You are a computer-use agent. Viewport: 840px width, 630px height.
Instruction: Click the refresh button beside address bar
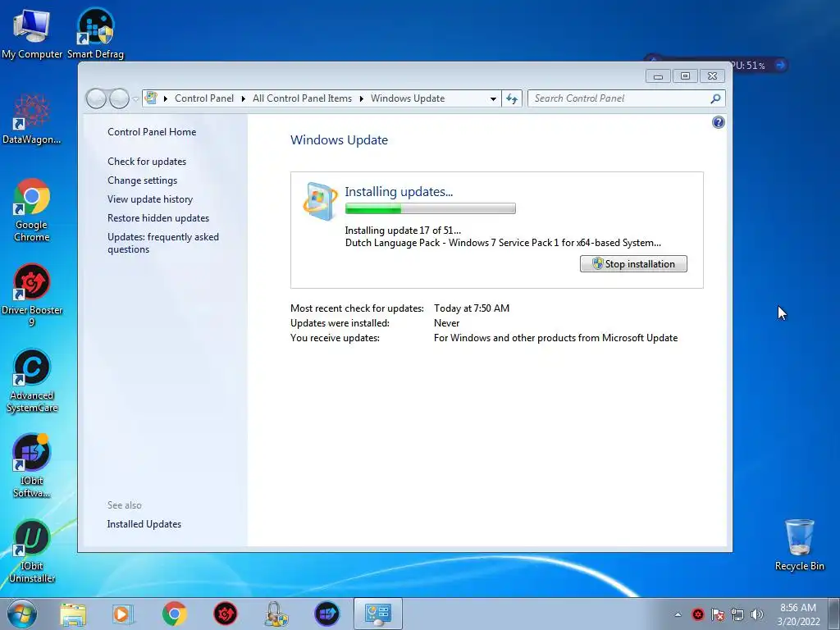tap(512, 98)
